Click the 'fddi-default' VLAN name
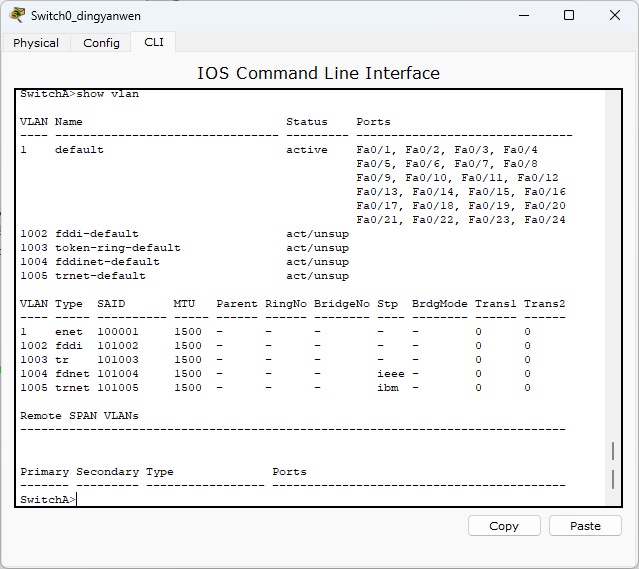This screenshot has height=569, width=639. pyautogui.click(x=97, y=234)
